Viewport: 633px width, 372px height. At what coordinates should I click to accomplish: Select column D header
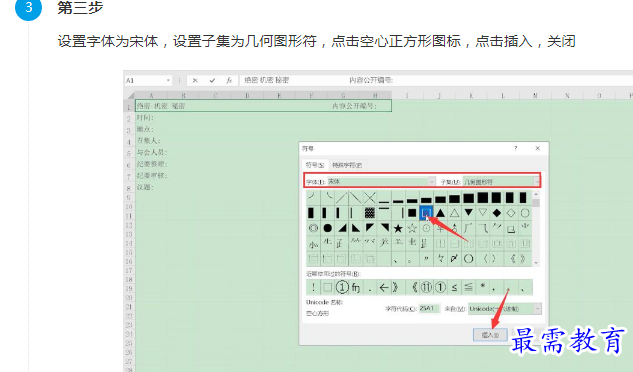point(247,95)
